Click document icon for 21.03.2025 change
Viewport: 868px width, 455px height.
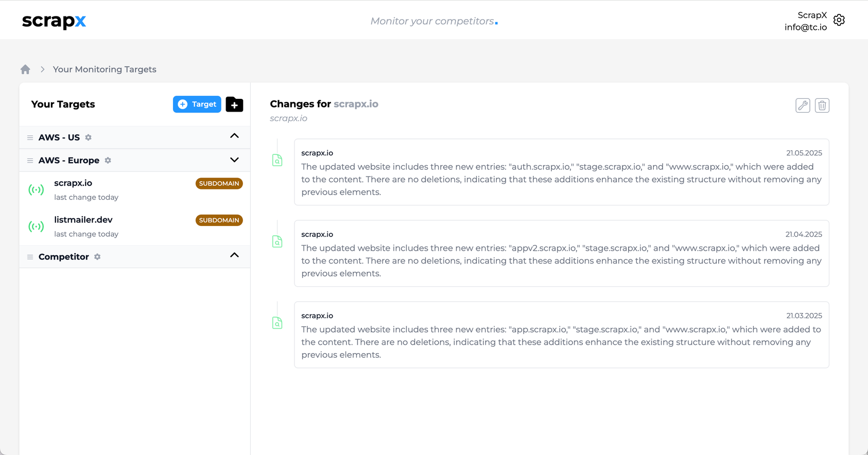(277, 323)
